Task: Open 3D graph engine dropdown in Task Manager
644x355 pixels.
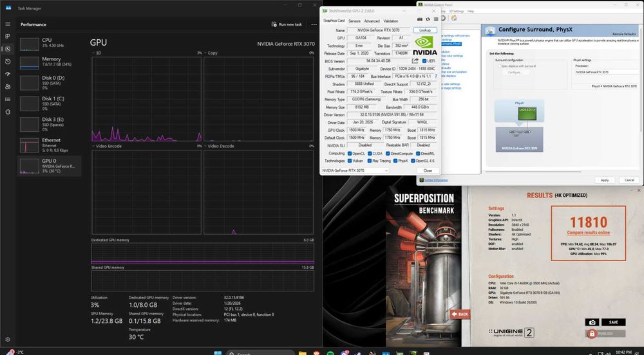Action: pos(96,53)
